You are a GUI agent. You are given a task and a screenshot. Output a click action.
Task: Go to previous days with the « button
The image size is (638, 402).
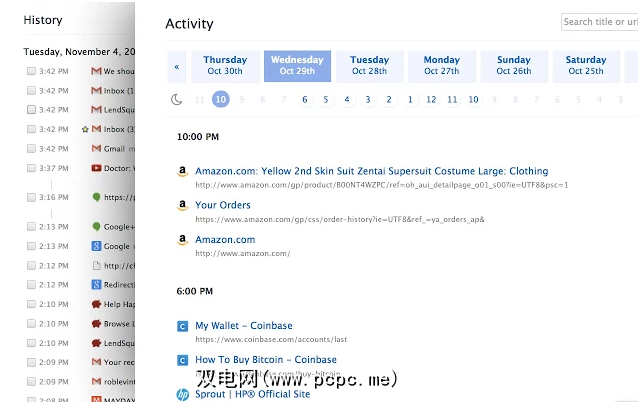177,66
